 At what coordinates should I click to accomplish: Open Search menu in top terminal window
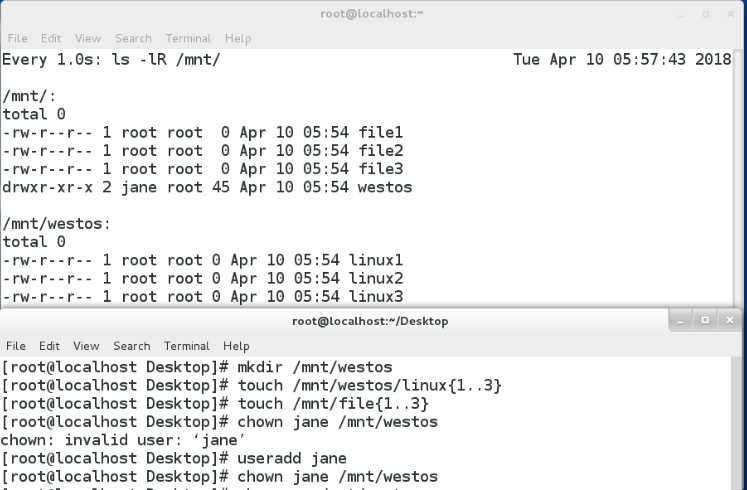pos(133,38)
